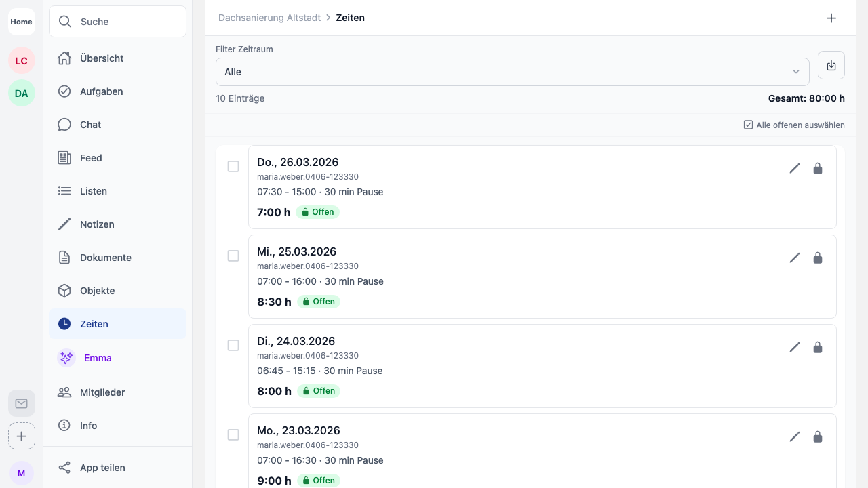This screenshot has width=868, height=488.
Task: Open the Dokumente section
Action: pos(105,258)
